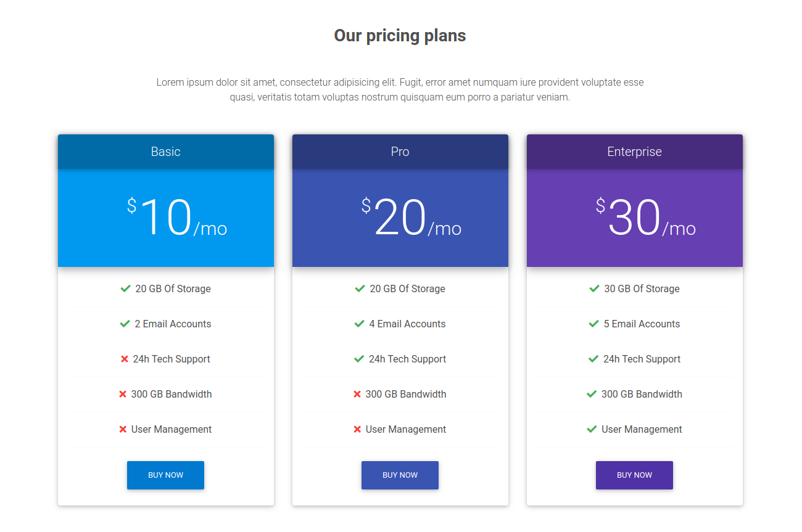
Task: Click the Our pricing plans heading
Action: click(400, 36)
